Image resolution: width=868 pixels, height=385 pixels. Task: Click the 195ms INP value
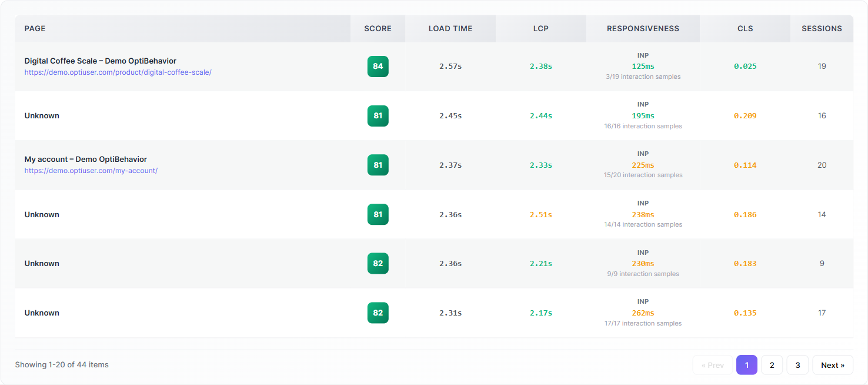click(x=643, y=116)
